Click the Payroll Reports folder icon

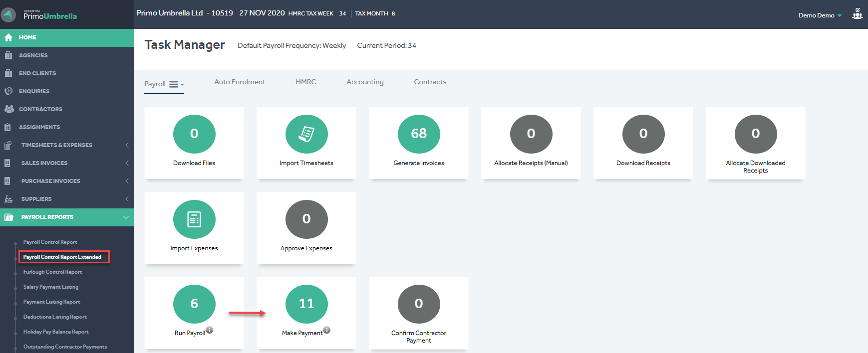pyautogui.click(x=8, y=217)
